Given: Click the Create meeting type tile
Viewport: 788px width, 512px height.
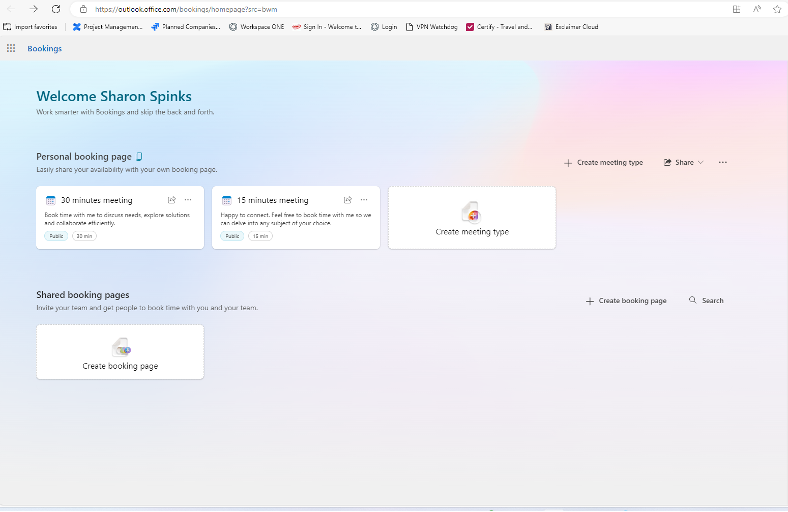Looking at the screenshot, I should tap(472, 218).
